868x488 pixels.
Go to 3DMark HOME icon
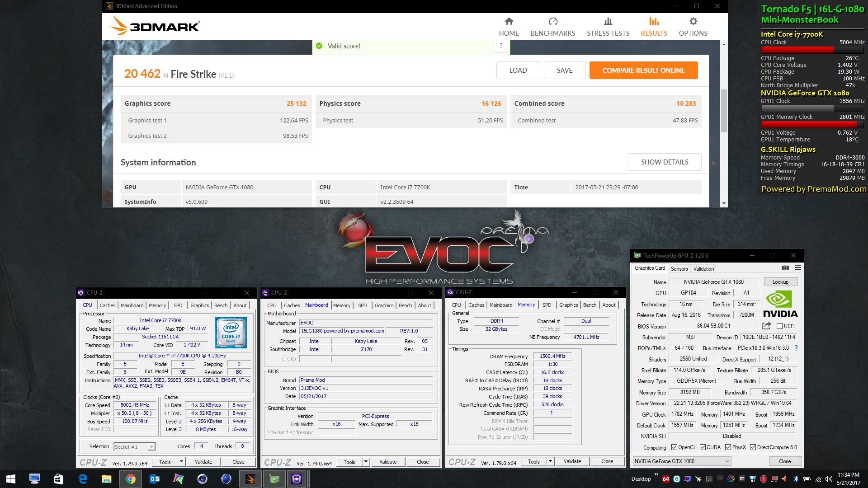509,22
